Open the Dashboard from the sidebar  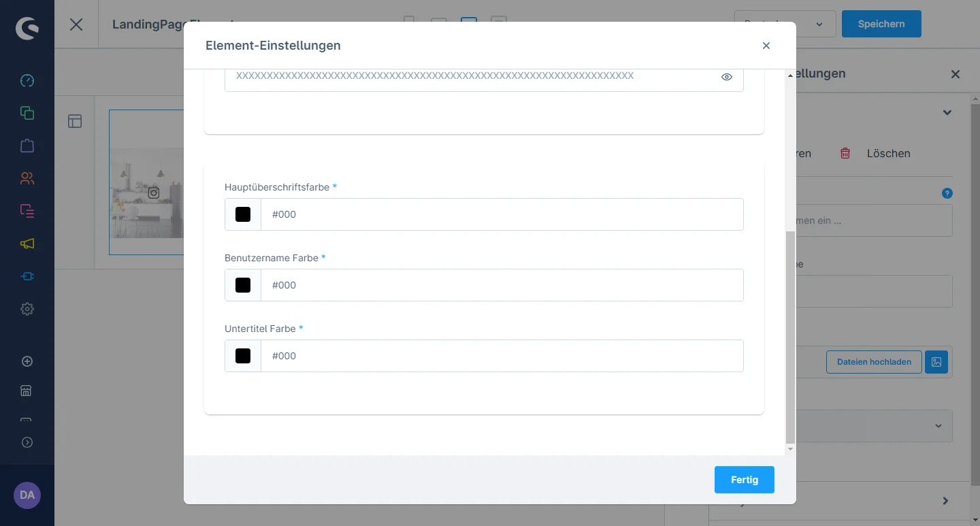(x=27, y=80)
